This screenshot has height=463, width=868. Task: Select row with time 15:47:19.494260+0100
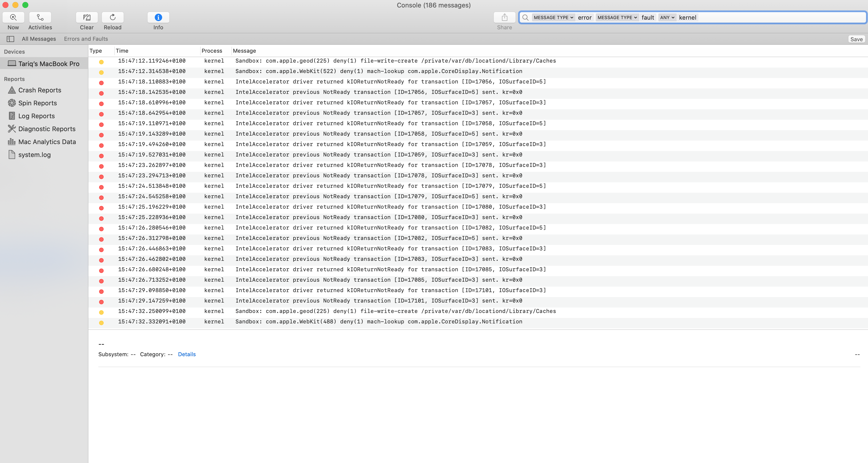pyautogui.click(x=478, y=144)
